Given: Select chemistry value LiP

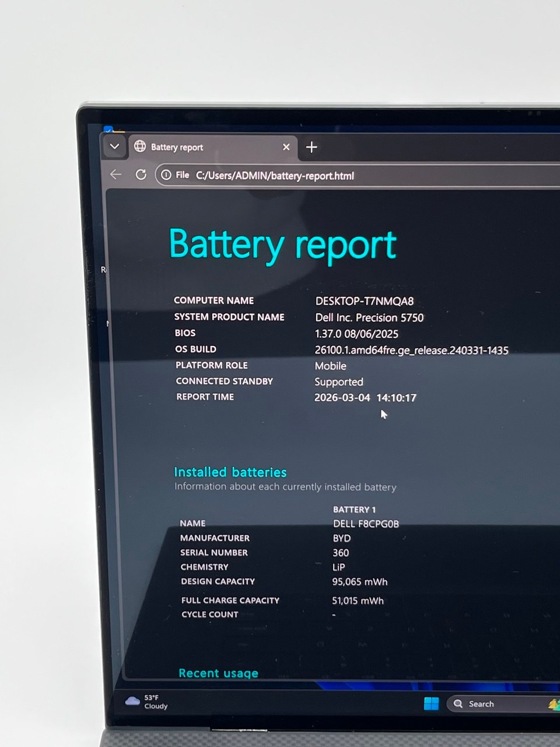Looking at the screenshot, I should [x=339, y=567].
